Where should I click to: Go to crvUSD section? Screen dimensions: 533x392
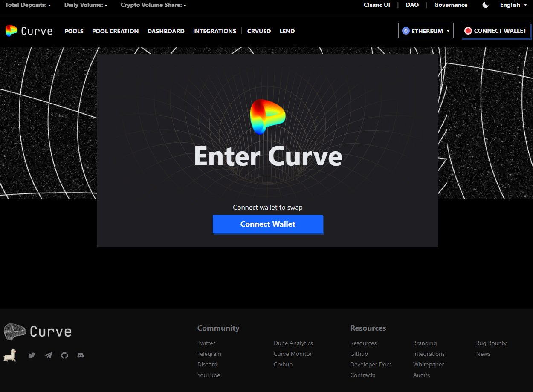coord(259,31)
